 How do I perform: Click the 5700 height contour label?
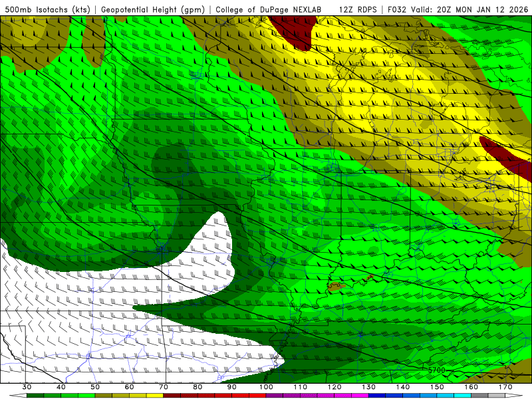tap(436, 370)
